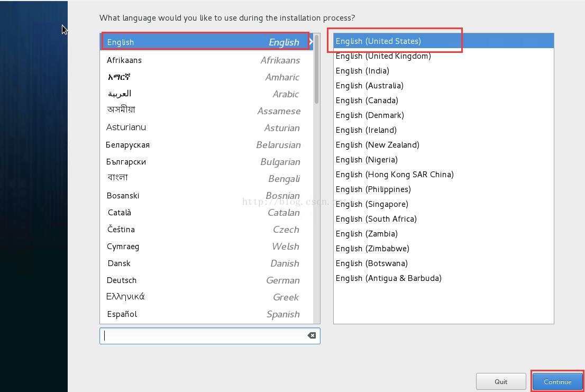The image size is (585, 392).
Task: Select the Amharic language row
Action: (207, 77)
